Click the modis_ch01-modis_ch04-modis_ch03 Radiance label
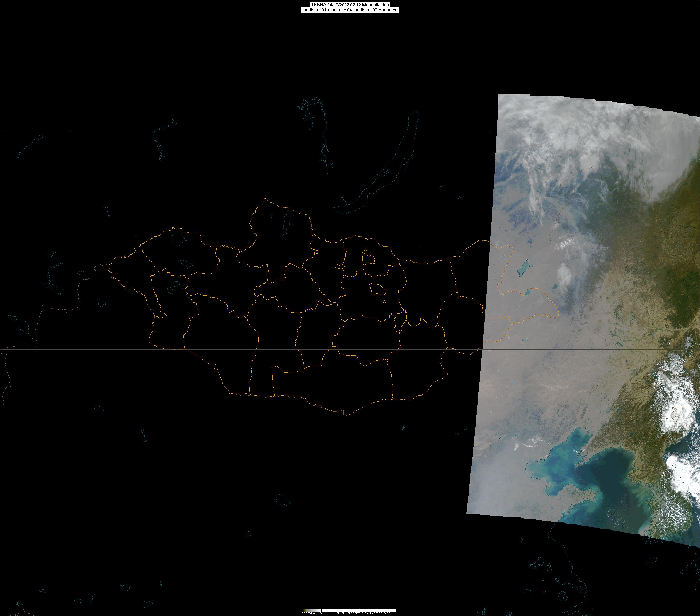Image resolution: width=700 pixels, height=616 pixels. click(350, 10)
